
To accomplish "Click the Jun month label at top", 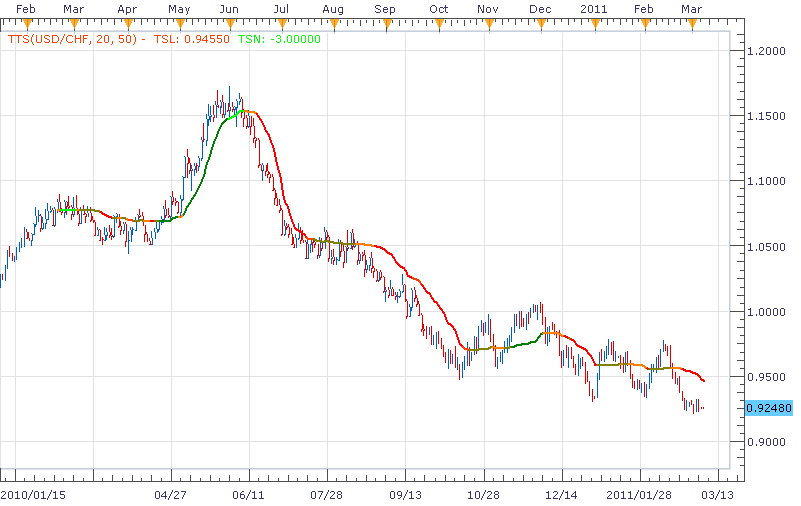I will tap(229, 9).
